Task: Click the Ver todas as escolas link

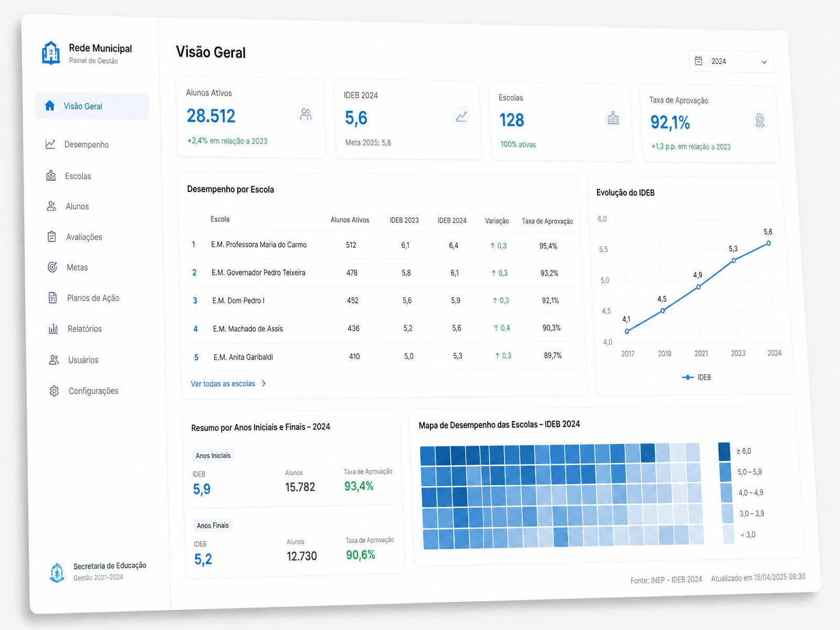Action: tap(223, 384)
